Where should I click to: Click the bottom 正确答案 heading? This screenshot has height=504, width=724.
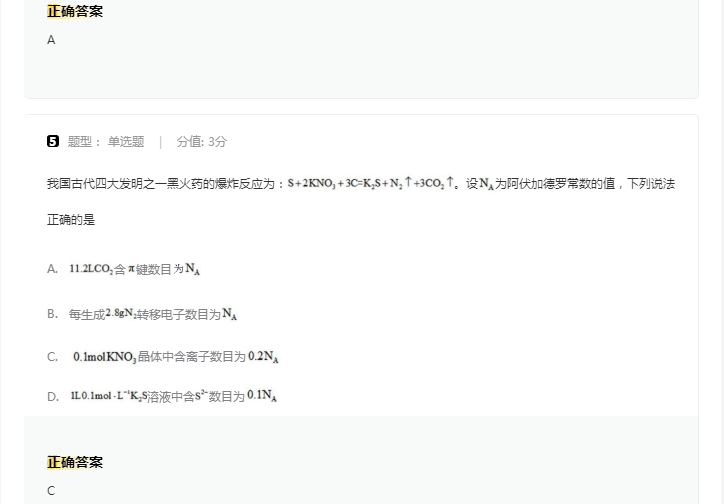(75, 462)
